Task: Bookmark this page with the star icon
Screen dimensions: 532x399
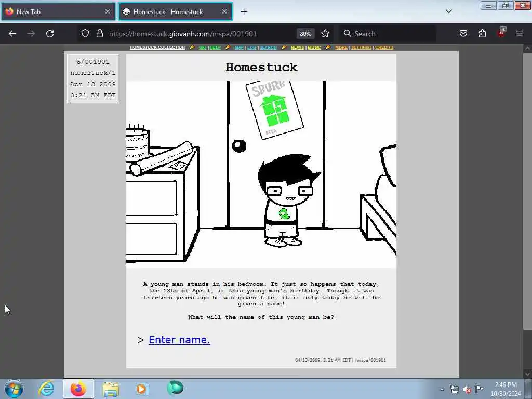Action: [x=325, y=34]
